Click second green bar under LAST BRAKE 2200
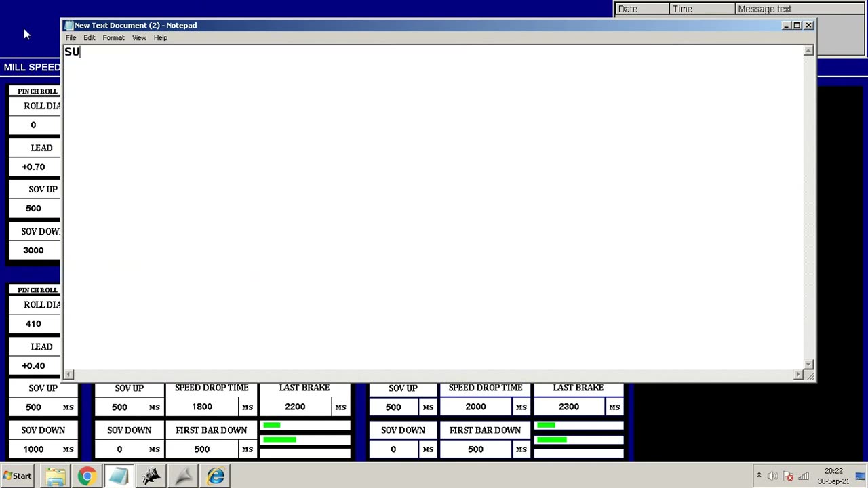868x488 pixels. [x=279, y=440]
